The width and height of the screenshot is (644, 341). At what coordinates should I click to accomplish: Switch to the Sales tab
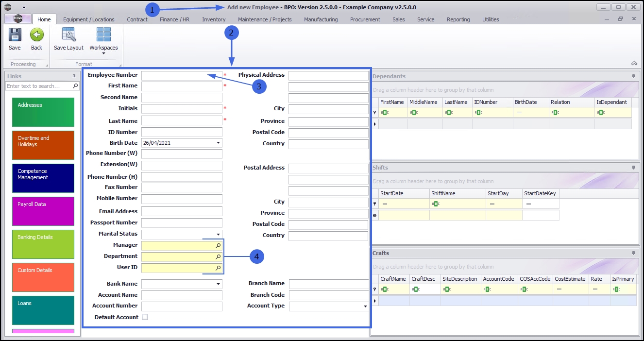tap(399, 19)
